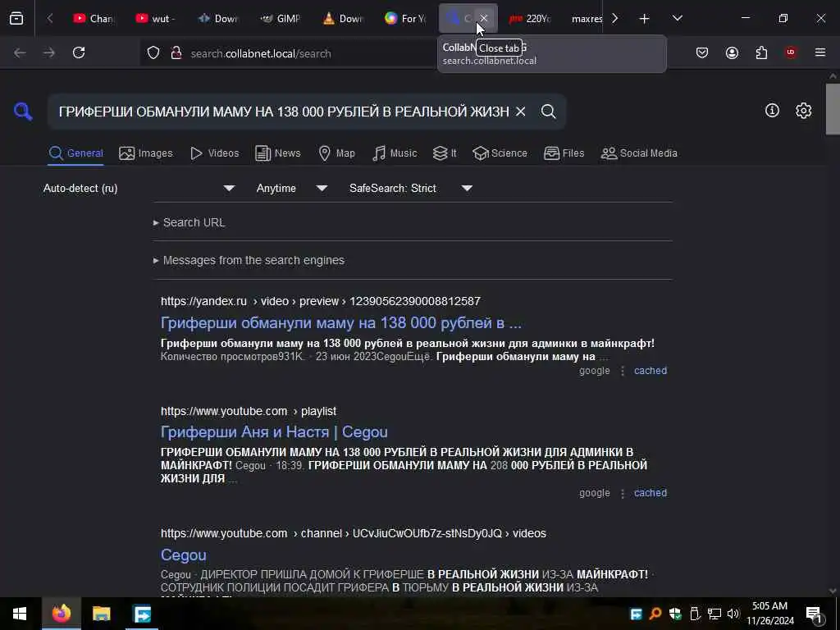Screen dimensions: 840x630
Task: Open the Firefox hamburger menu
Action: click(820, 52)
